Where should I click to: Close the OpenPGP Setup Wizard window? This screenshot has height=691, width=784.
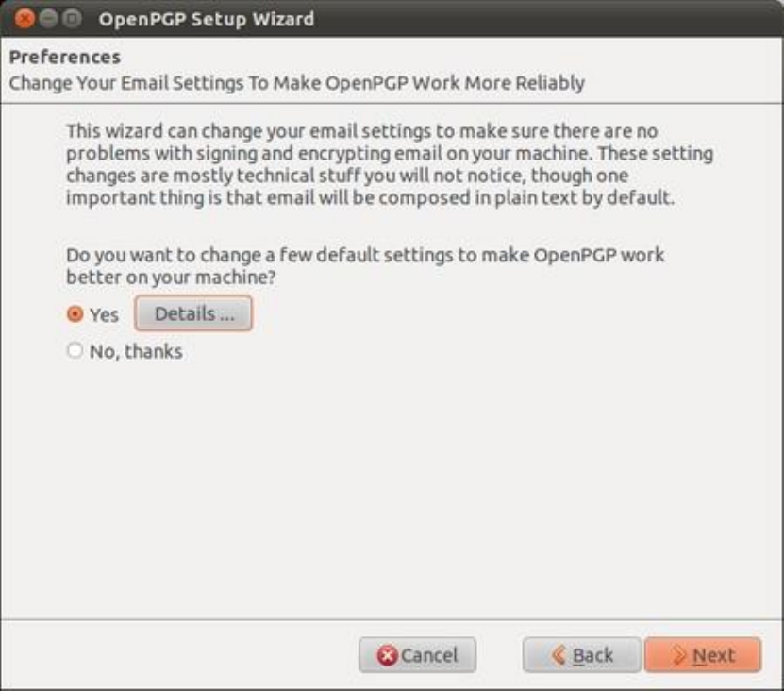(24, 19)
